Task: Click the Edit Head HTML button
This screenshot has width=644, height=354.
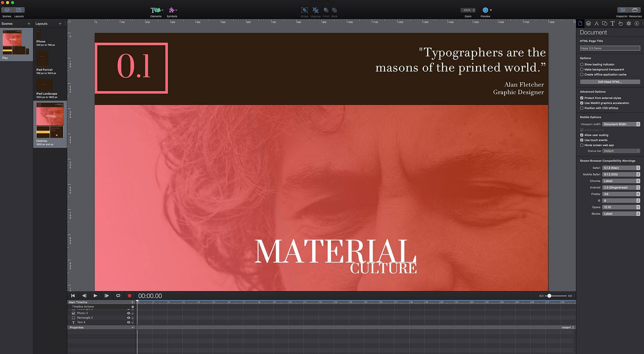Action: click(610, 82)
